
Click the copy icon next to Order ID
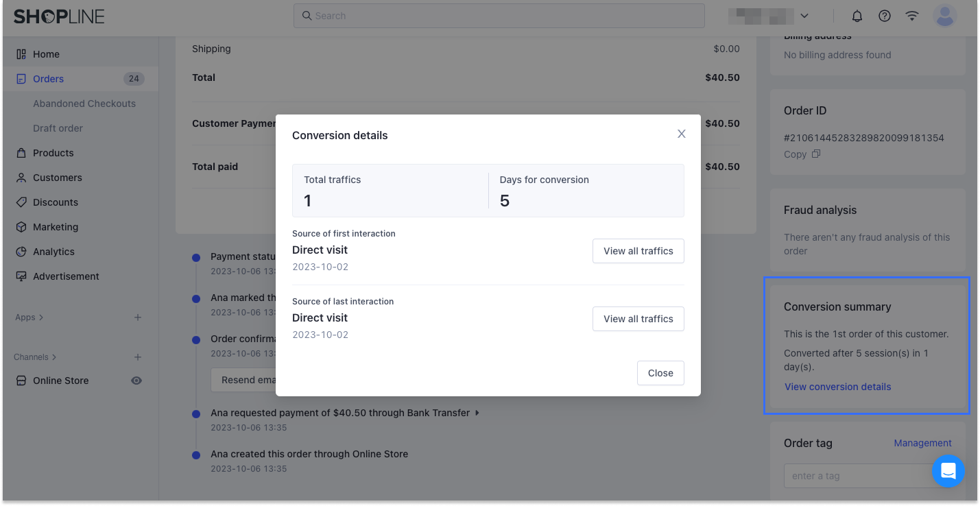(816, 154)
